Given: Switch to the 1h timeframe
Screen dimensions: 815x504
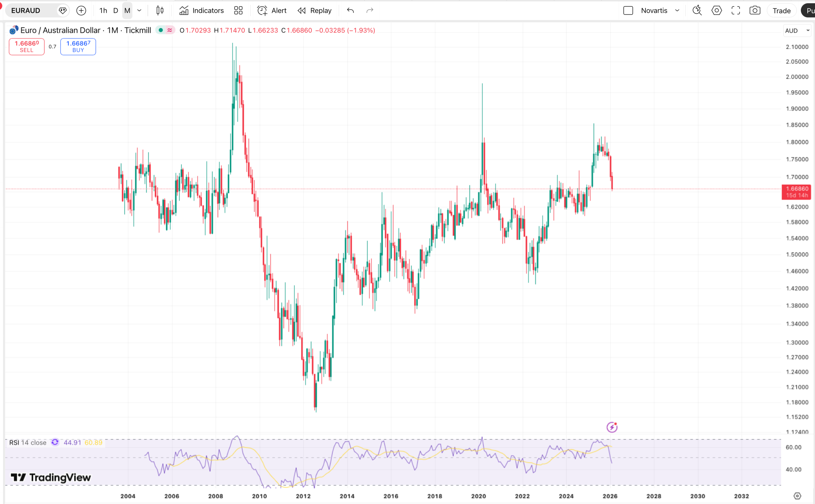Looking at the screenshot, I should pos(103,10).
